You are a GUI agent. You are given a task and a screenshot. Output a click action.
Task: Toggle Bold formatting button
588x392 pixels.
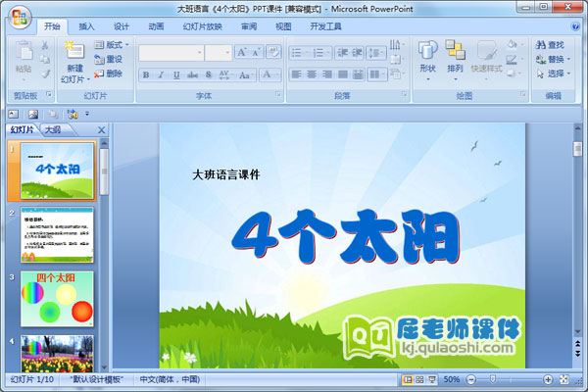tap(146, 74)
